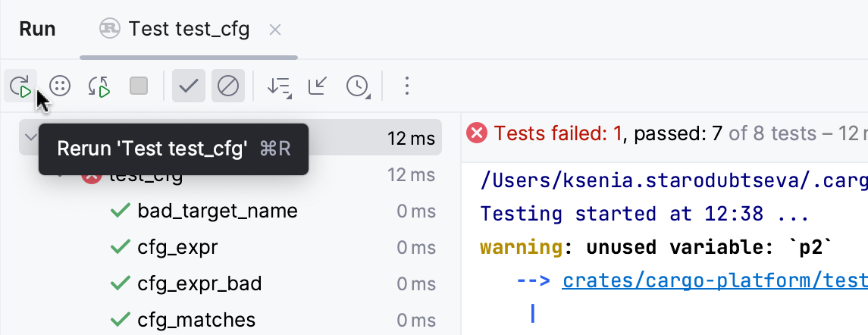Screen dimensions: 868x335
Task: Open the crates/cargo-platform link
Action: point(714,280)
